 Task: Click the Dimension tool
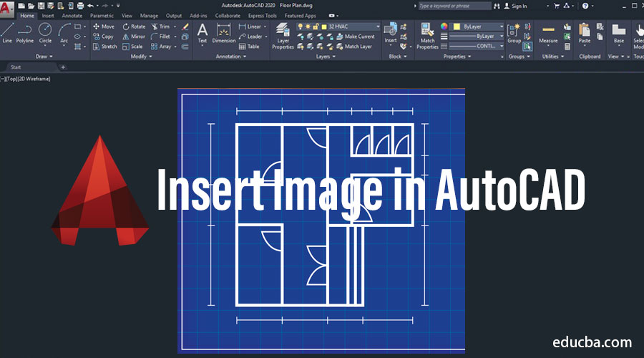tap(223, 32)
